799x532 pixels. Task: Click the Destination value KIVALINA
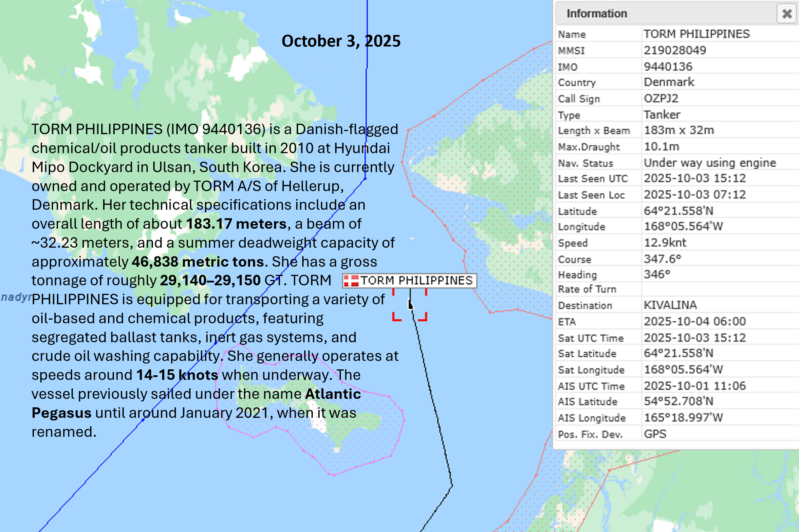pyautogui.click(x=670, y=305)
